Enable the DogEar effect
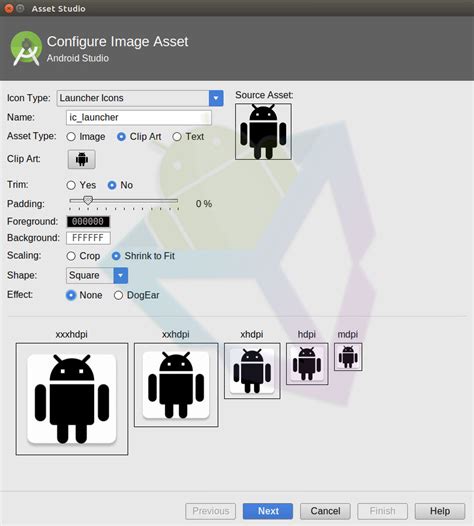The width and height of the screenshot is (474, 526). (x=118, y=296)
